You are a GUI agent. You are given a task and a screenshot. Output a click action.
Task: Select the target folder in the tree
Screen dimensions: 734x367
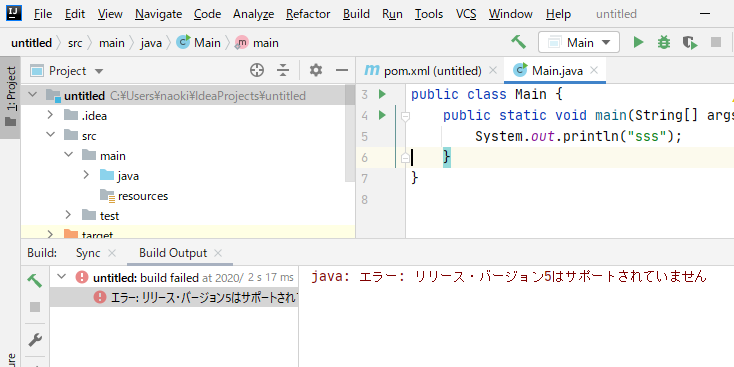pos(97,234)
